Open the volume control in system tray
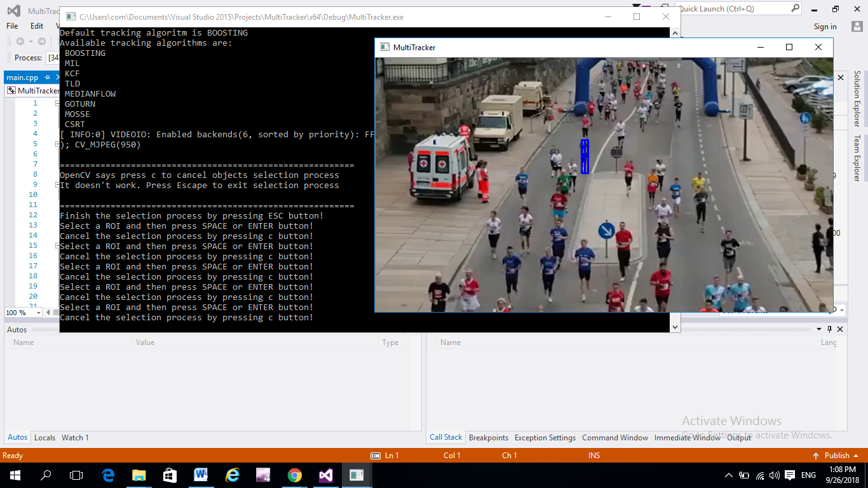 (774, 475)
